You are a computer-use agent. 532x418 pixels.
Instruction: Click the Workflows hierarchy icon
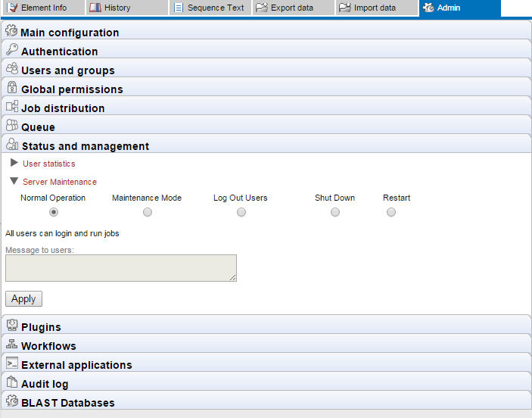[12, 344]
